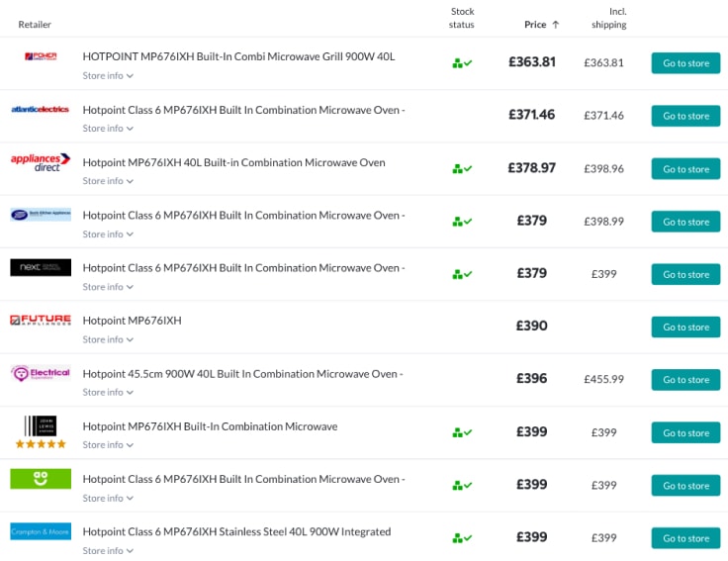Click in-stock icon for £363.81 offer

[x=462, y=63]
